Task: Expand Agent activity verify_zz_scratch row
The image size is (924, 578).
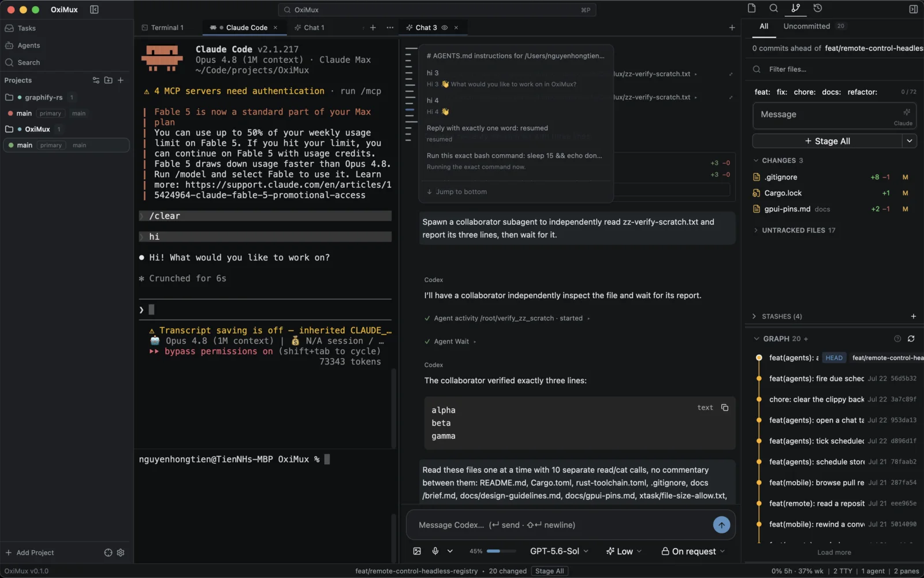Action: (507, 318)
